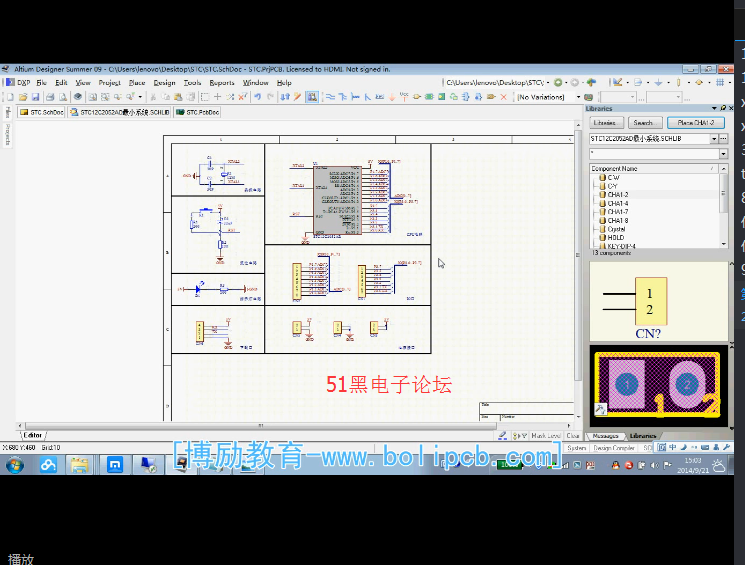Select objects inside area tool
The image size is (745, 565).
tap(205, 97)
